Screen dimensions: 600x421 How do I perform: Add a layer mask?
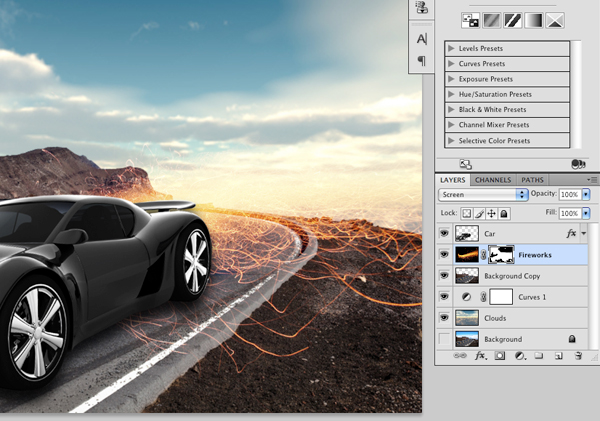[499, 356]
